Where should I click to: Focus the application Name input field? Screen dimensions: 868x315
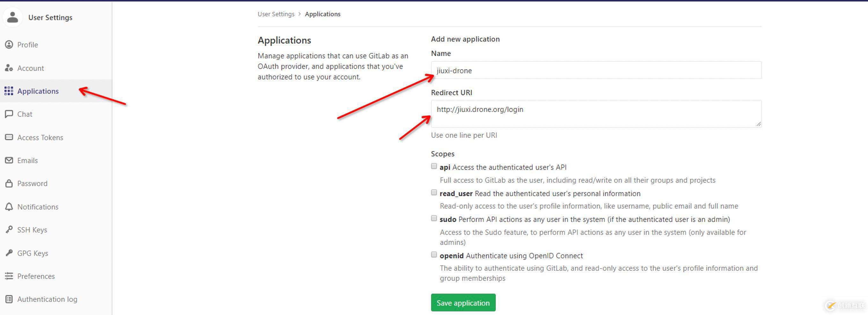(x=596, y=70)
